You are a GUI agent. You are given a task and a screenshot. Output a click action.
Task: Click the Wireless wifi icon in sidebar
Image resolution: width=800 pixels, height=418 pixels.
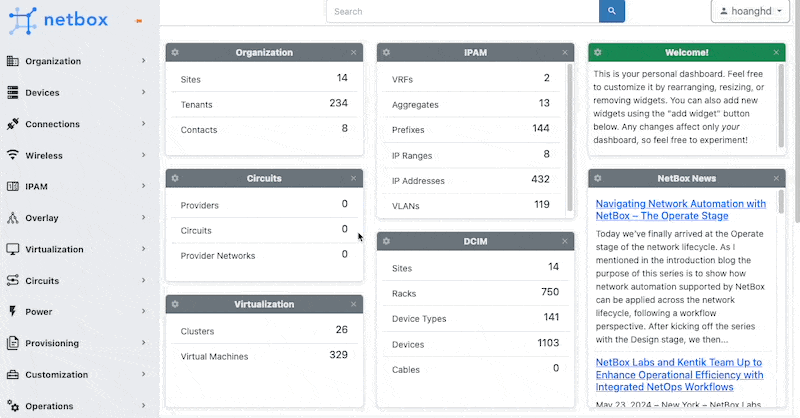coord(13,155)
